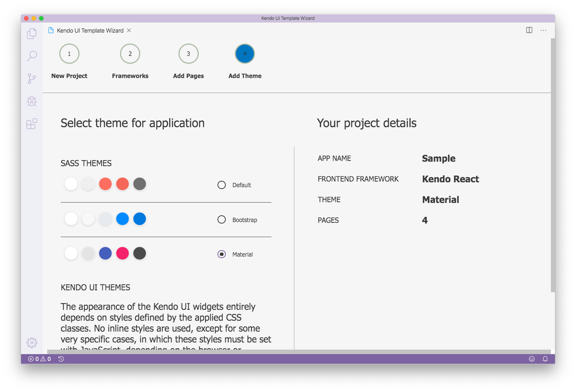
Task: Open the Manage gear menu
Action: 32,342
